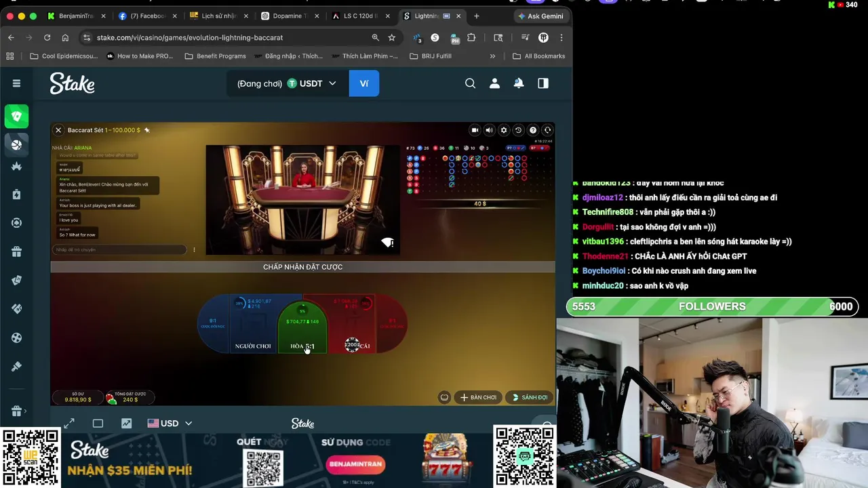Click the chat message input field
Image resolution: width=868 pixels, height=488 pixels.
(119, 249)
